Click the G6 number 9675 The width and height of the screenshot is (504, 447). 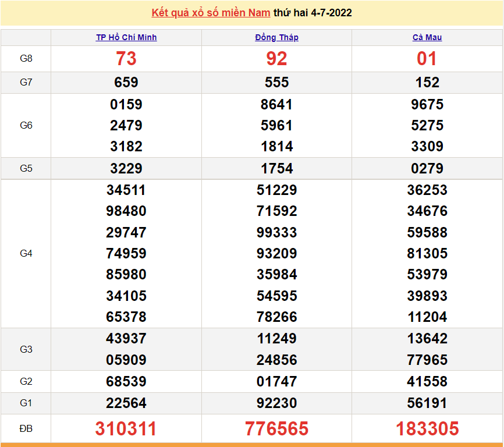click(427, 105)
